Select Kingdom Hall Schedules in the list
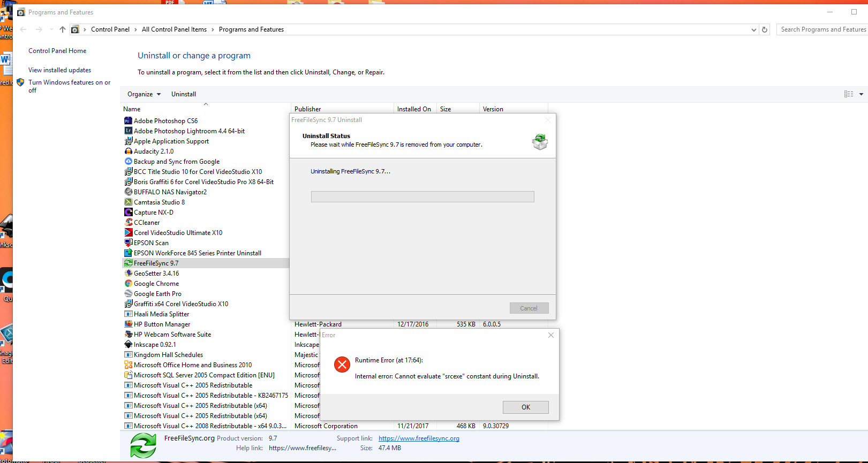This screenshot has height=463, width=868. click(168, 355)
